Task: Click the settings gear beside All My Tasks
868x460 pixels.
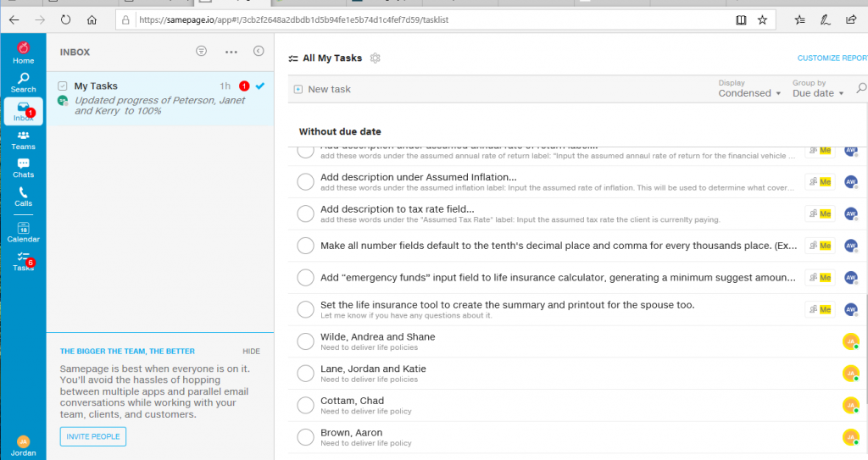Action: tap(376, 58)
